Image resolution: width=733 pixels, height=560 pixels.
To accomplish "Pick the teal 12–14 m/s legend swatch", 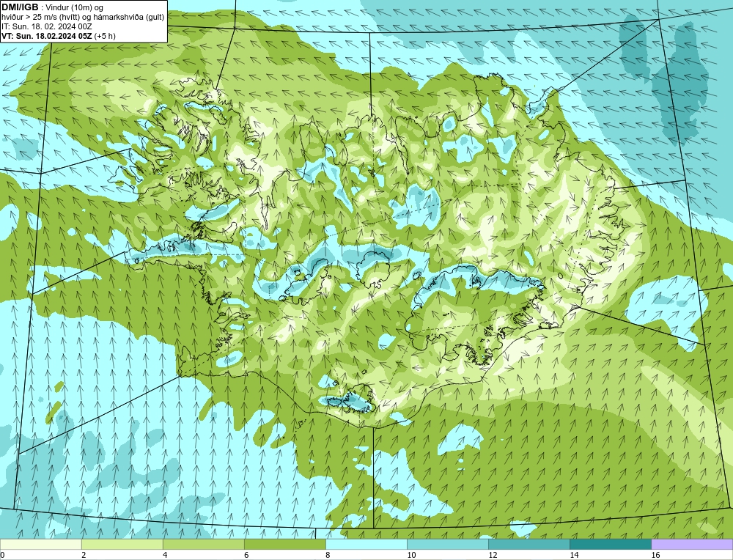I will [x=529, y=544].
